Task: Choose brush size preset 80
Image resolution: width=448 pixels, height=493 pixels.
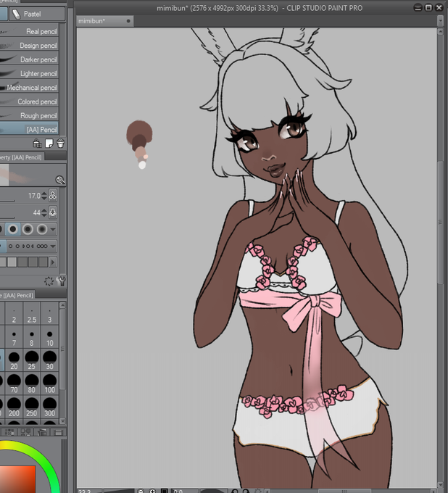Action: point(31,384)
